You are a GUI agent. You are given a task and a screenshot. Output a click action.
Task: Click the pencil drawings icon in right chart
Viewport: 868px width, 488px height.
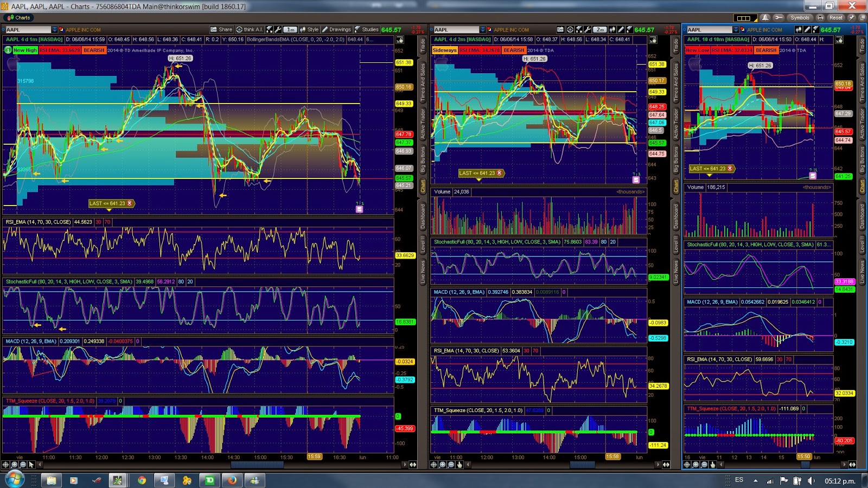[x=807, y=29]
